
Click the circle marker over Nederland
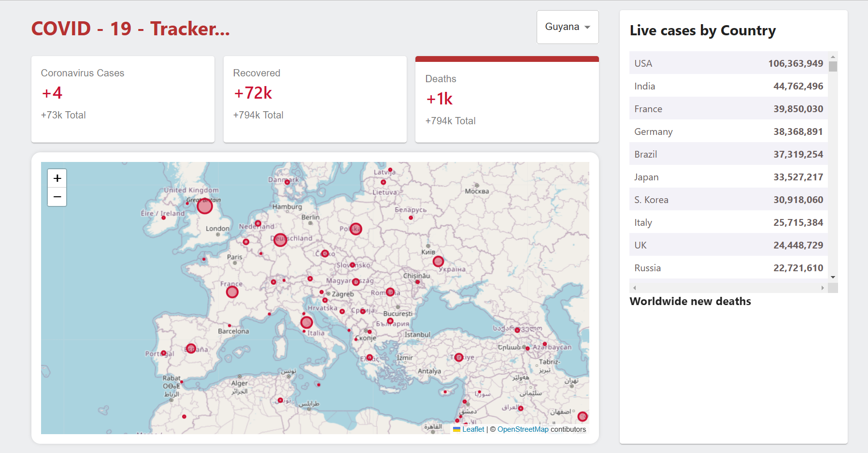(258, 224)
